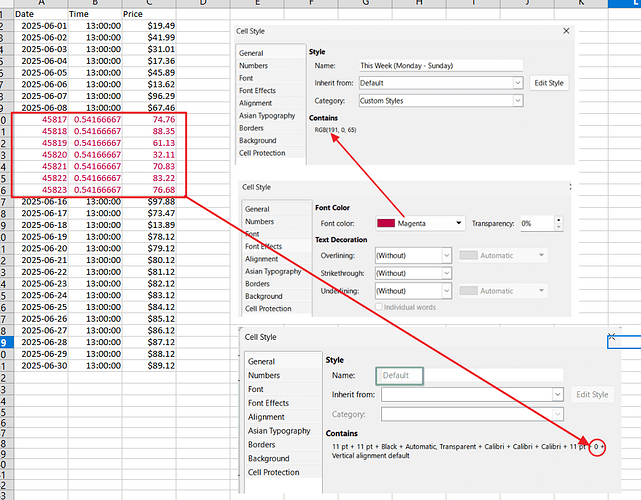Select magenta cell 45823

[x=41, y=190]
